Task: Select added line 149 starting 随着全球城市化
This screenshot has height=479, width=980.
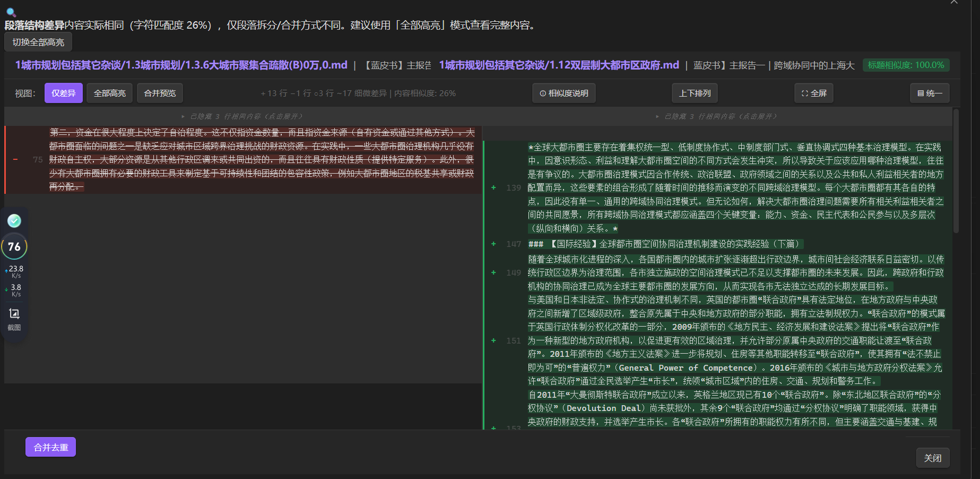Action: coord(718,272)
